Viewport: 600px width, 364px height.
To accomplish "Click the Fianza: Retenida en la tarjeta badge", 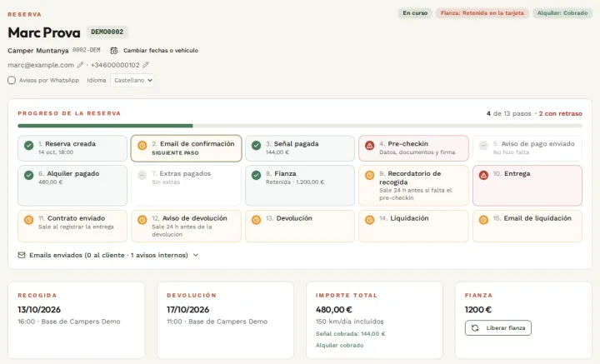I will coord(482,13).
